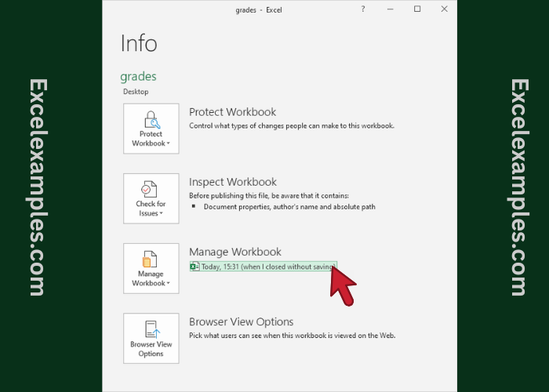Click the Browser View Options page icon
Image resolution: width=549 pixels, height=392 pixels.
pyautogui.click(x=151, y=328)
